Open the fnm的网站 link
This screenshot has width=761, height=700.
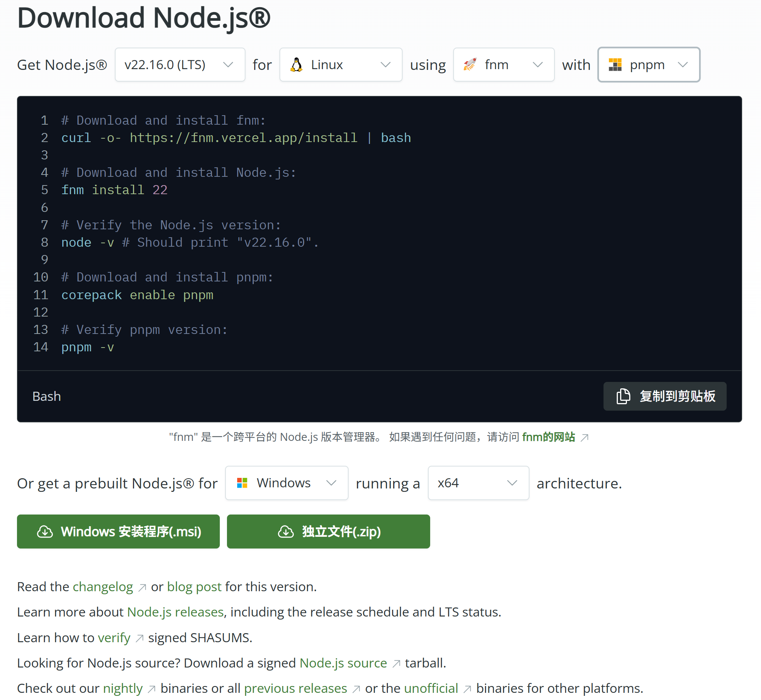(548, 437)
